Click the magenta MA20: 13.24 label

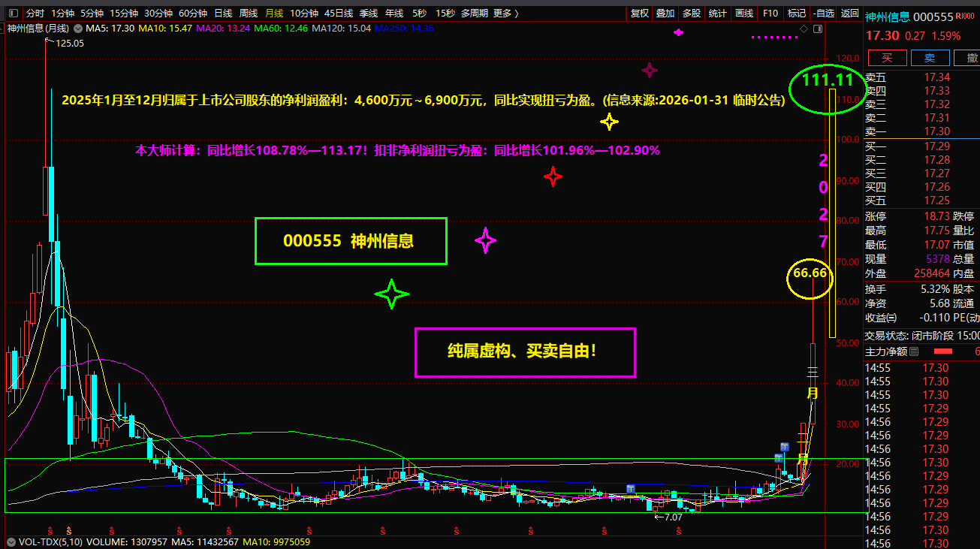coord(223,28)
